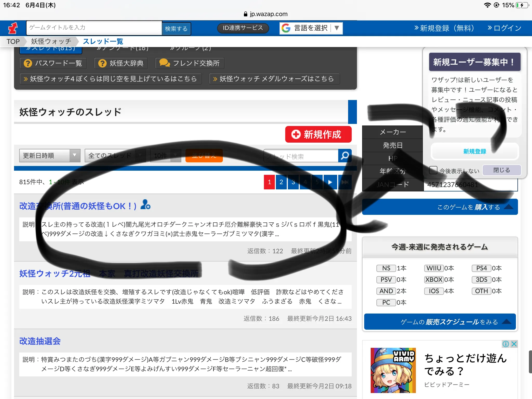
Task: Click the ちょっとだけ遊んでみる？ ad text
Action: tap(465, 365)
